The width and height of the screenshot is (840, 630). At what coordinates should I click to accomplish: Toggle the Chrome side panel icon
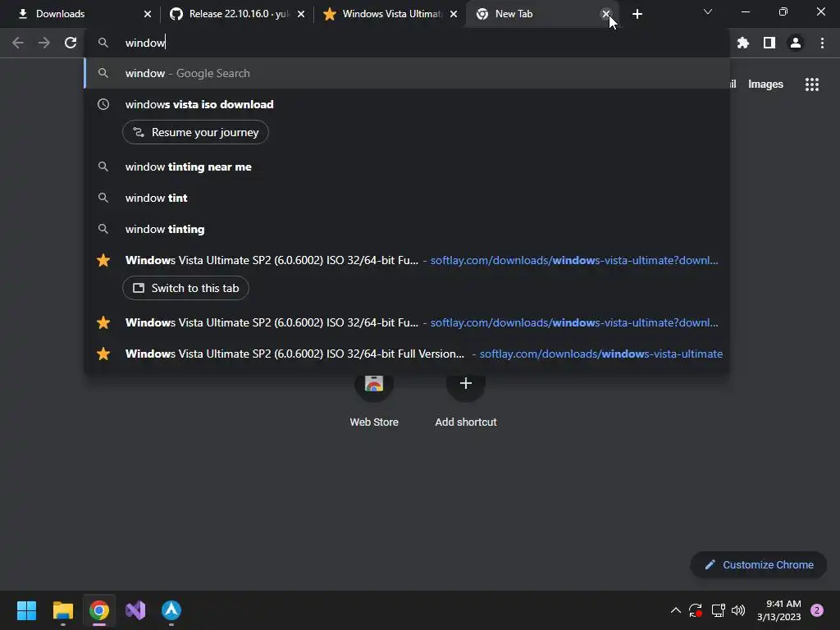point(769,43)
